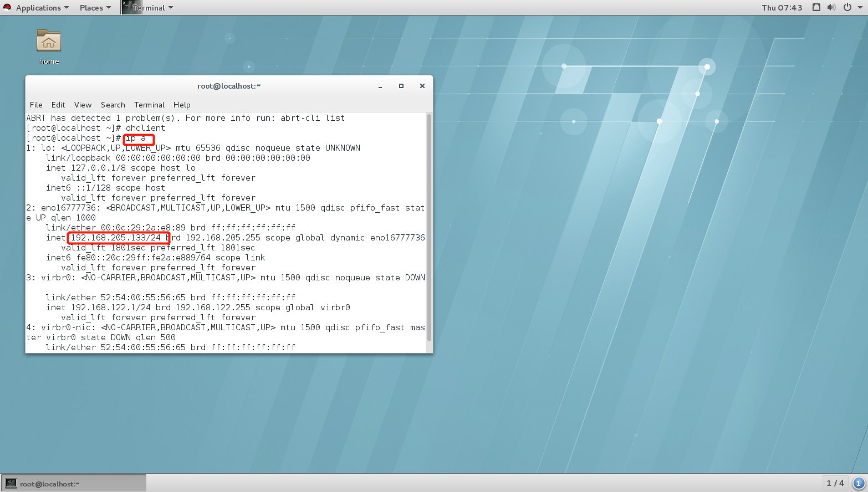Open the View menu in the terminal
Image resolution: width=868 pixels, height=492 pixels.
pyautogui.click(x=82, y=105)
